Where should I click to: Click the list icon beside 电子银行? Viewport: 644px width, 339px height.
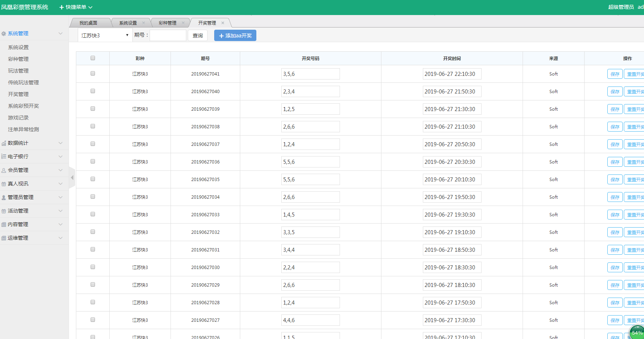point(4,156)
